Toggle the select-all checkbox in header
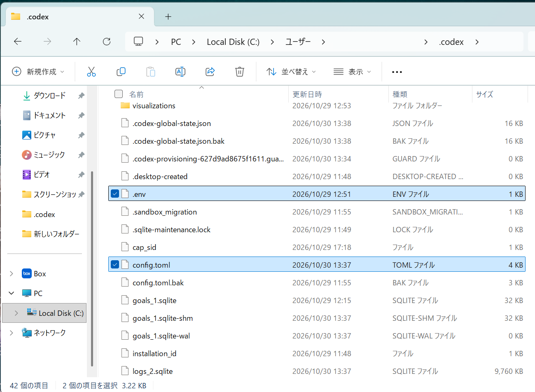The height and width of the screenshot is (392, 535). pos(119,94)
